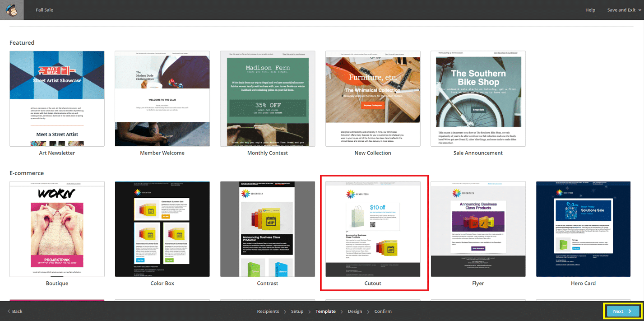
Task: Click the 'E-commerce' section heading
Action: [27, 173]
